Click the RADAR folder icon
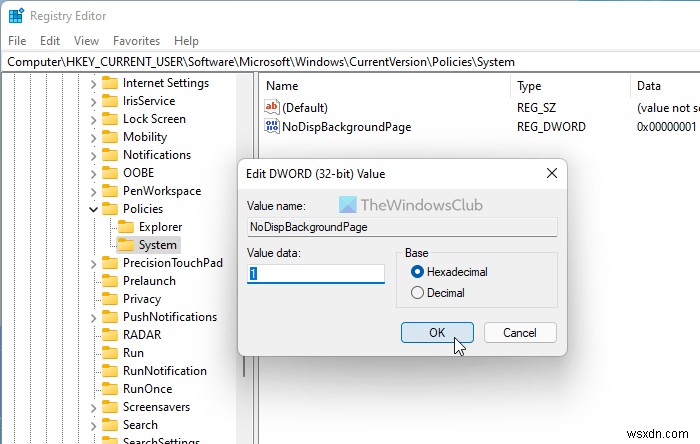This screenshot has width=700, height=444. [110, 335]
